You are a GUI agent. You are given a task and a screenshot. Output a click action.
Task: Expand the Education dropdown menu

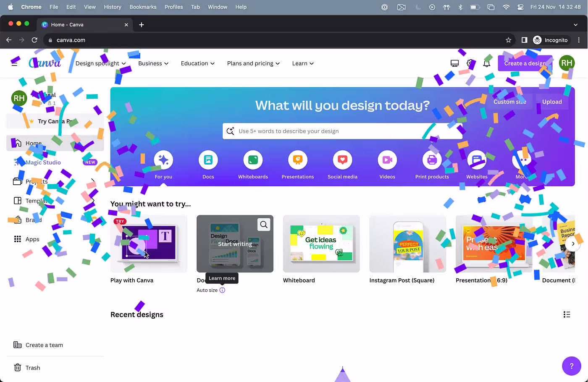[197, 63]
